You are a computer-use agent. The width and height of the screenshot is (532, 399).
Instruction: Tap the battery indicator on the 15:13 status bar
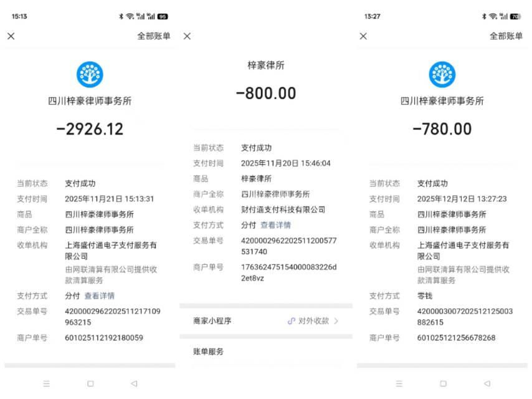(x=163, y=16)
